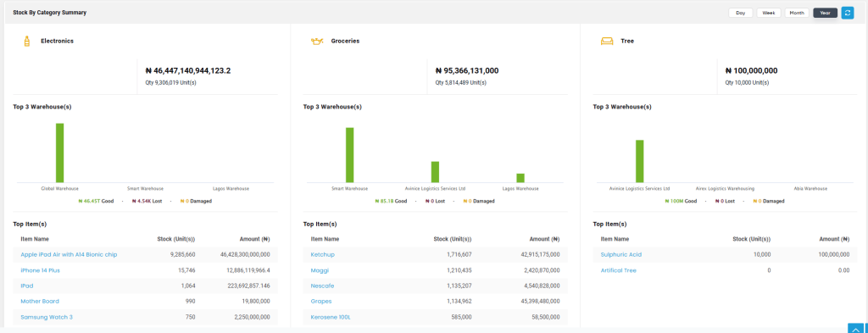Click the Tree category sofa icon

pyautogui.click(x=607, y=41)
